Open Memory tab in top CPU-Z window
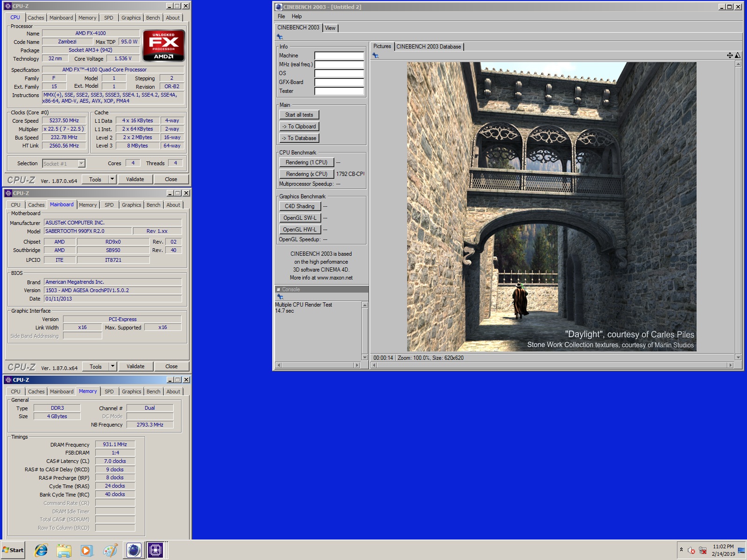Screen dimensions: 747x560 (87, 18)
